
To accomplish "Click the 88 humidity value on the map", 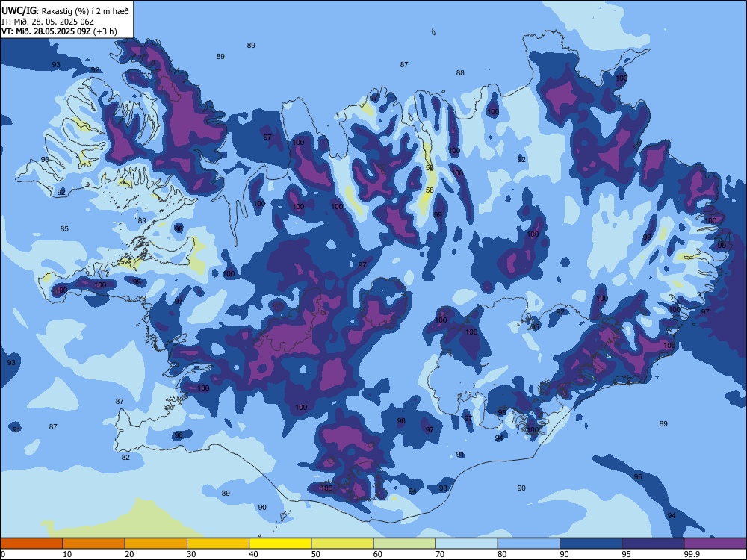I will click(459, 73).
